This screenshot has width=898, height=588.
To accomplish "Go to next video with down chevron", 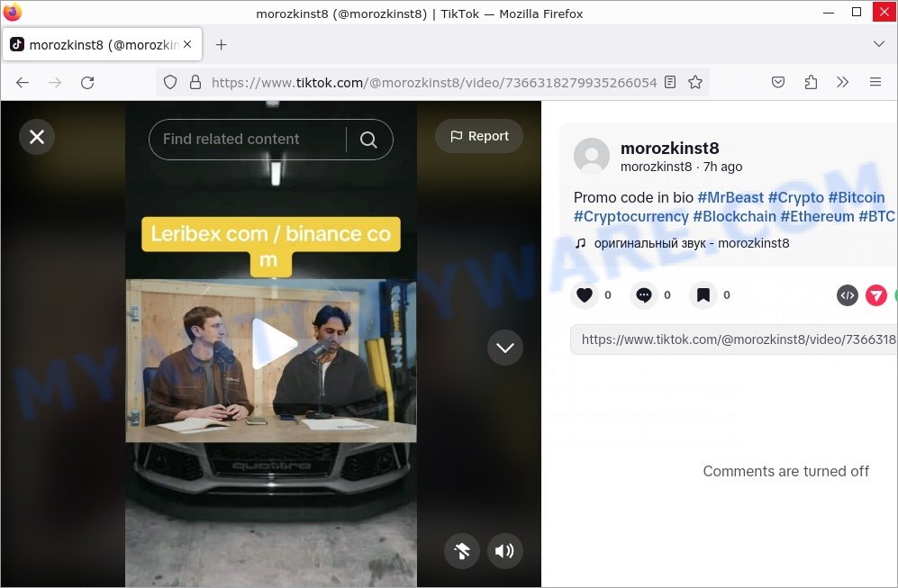I will click(x=504, y=348).
